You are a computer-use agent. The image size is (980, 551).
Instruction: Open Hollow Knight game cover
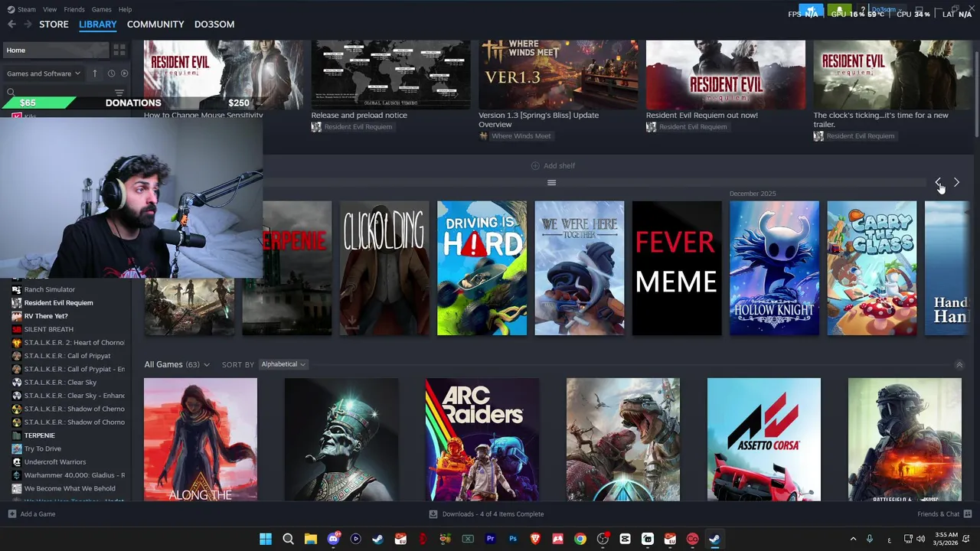(x=774, y=268)
